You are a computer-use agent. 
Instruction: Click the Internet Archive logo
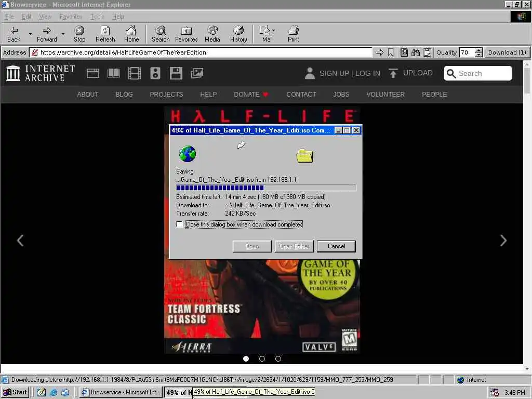[41, 73]
